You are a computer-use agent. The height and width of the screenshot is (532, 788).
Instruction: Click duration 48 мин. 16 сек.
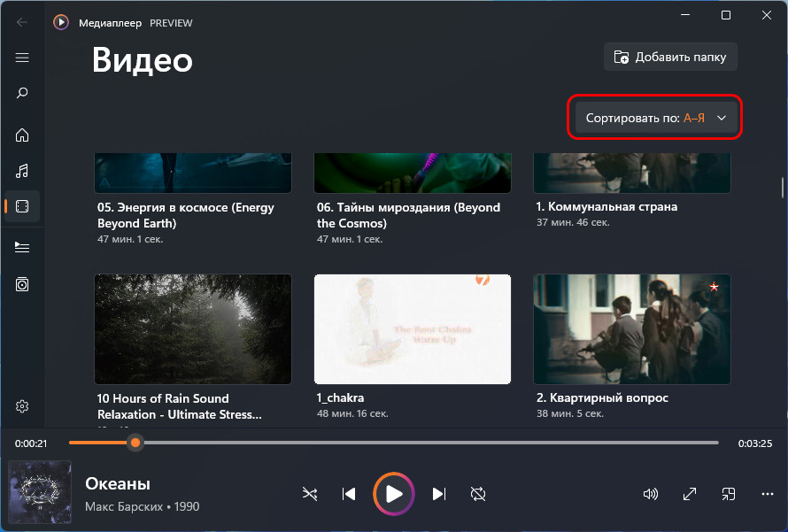[x=352, y=413]
